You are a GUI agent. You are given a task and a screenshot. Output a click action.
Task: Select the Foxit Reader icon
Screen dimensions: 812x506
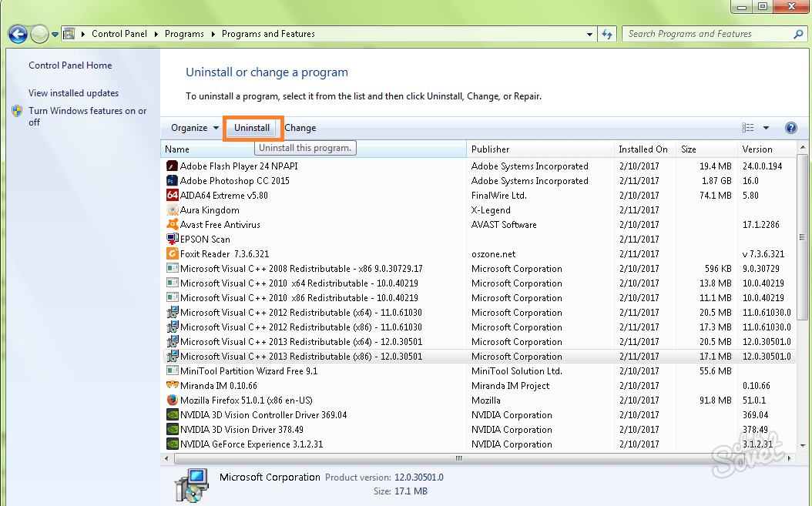point(172,253)
